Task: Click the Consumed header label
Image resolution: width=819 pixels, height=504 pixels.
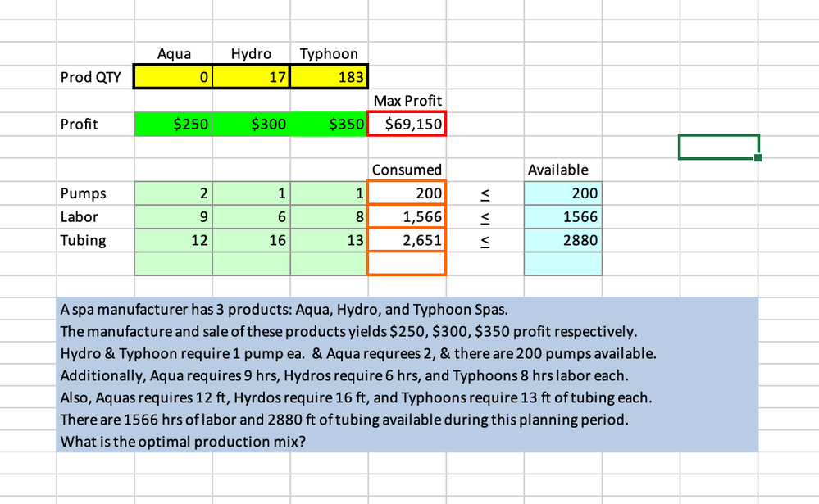Action: tap(407, 170)
